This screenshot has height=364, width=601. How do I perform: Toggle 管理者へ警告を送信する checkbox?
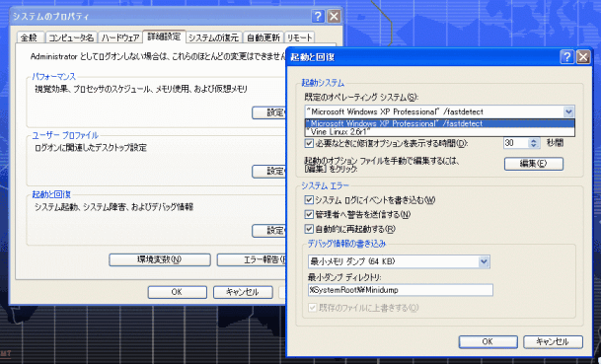point(309,215)
